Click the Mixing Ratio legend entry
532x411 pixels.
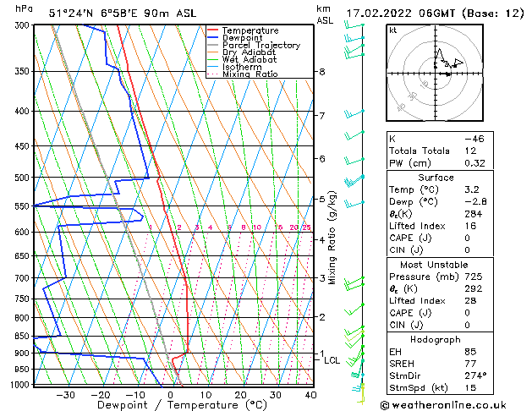[x=250, y=74]
